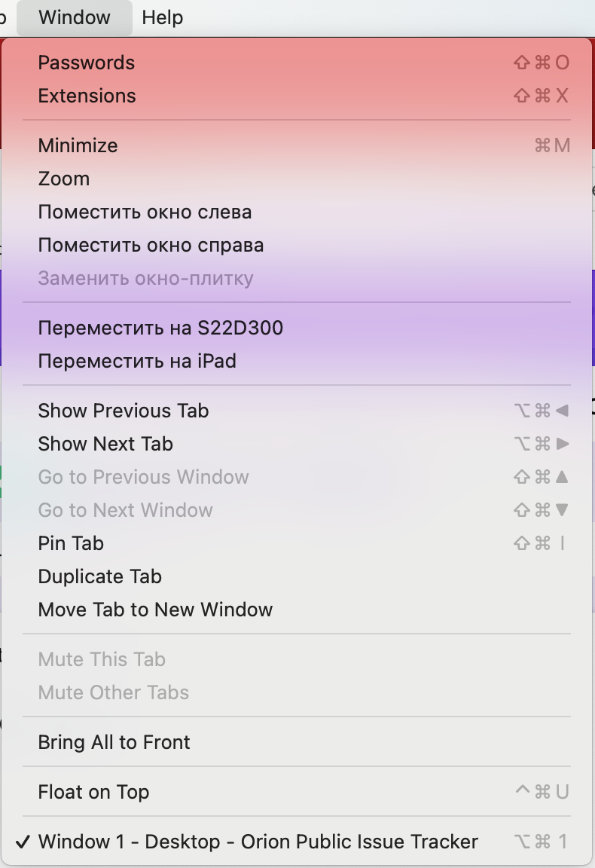Image resolution: width=595 pixels, height=868 pixels.
Task: Click Bring All to Front
Action: 114,742
